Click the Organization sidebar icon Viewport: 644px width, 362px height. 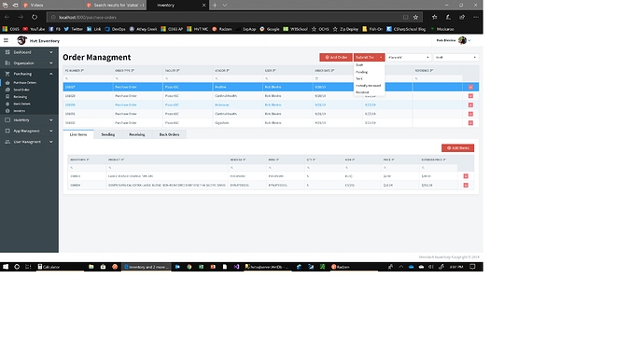[7, 63]
